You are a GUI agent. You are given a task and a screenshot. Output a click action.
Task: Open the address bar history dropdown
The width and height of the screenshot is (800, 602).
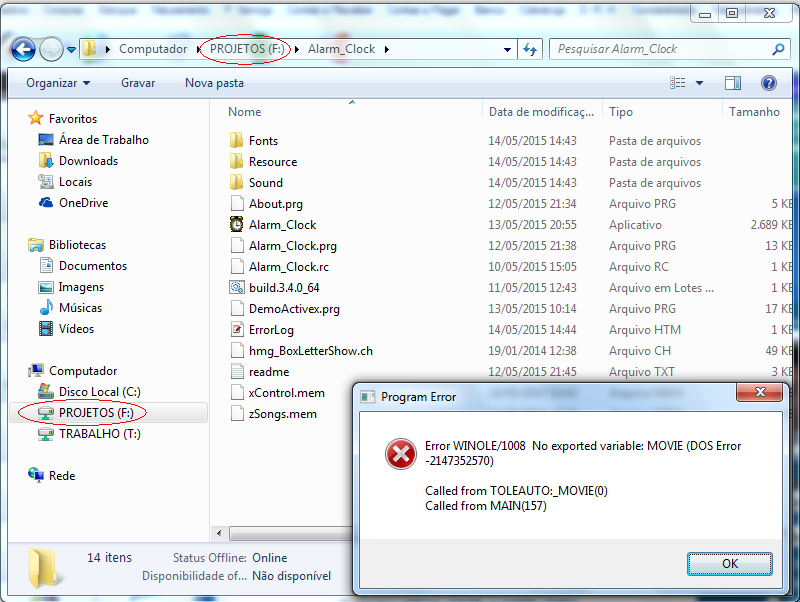click(509, 49)
